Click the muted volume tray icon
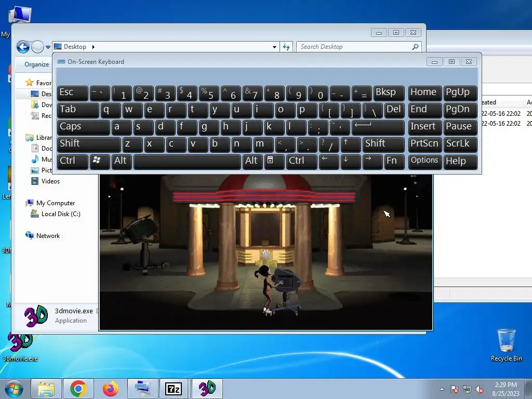Screen dimensions: 532x399 480,389
